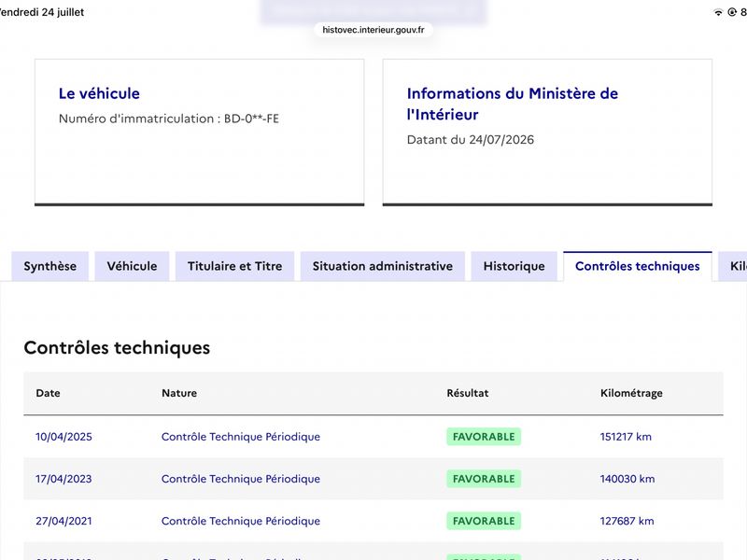
Task: Open the partially visible Kilométrage tab
Action: [733, 266]
